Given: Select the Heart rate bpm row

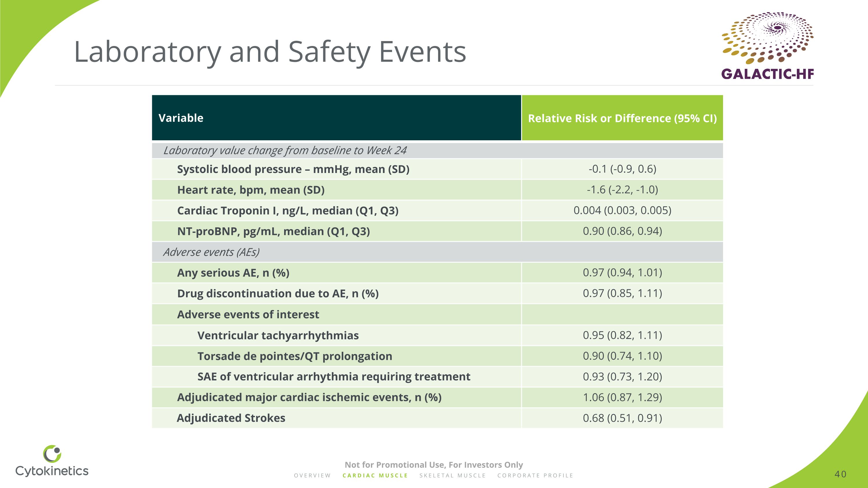Looking at the screenshot, I should (x=251, y=190).
